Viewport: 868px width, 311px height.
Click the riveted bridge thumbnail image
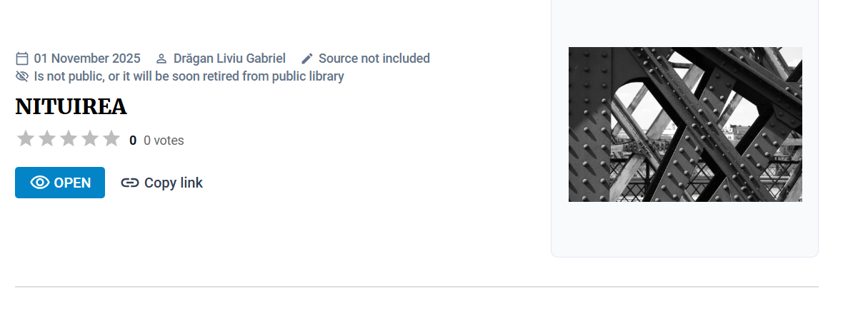(x=685, y=125)
